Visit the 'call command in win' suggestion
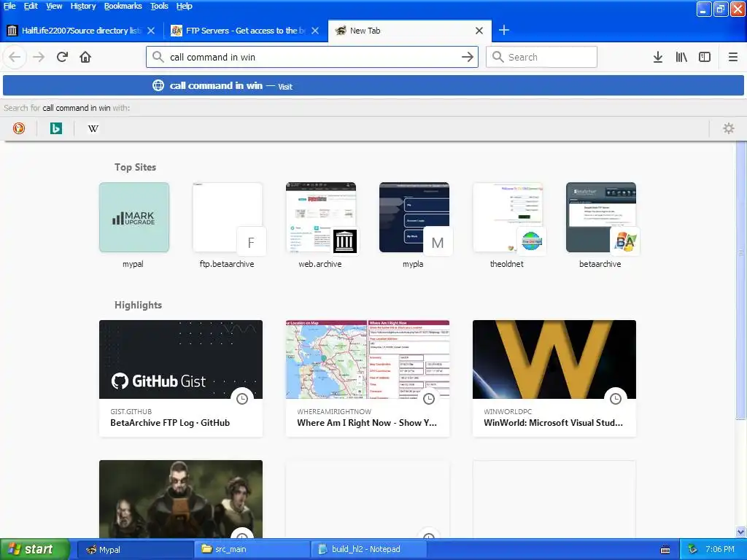This screenshot has height=560, width=747. pyautogui.click(x=373, y=86)
